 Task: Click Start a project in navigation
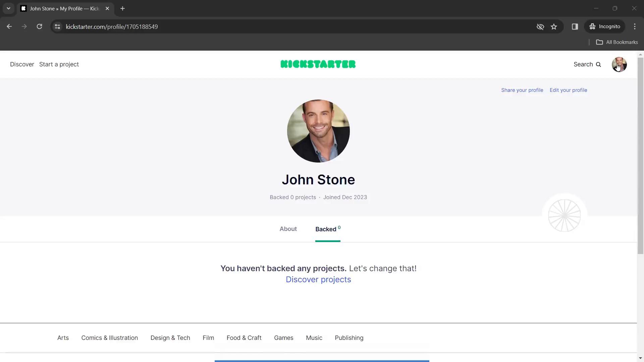click(59, 64)
